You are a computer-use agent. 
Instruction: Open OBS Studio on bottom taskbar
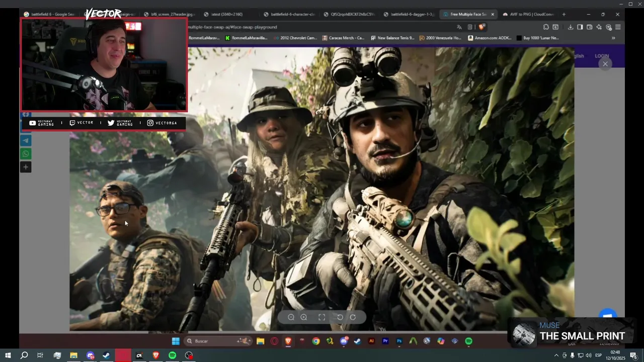[189, 355]
